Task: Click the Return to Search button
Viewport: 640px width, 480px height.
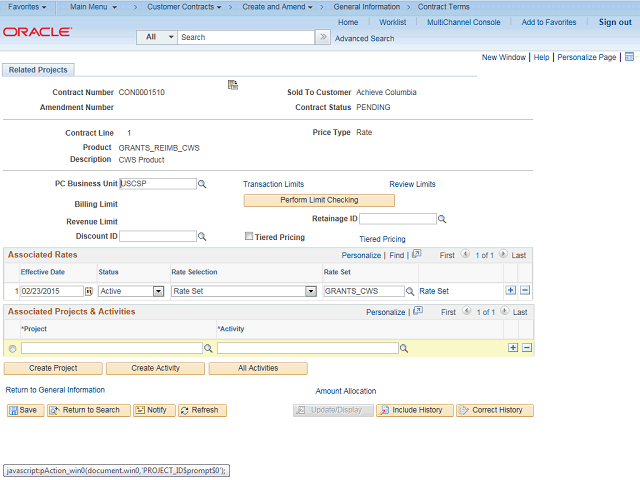Action: [89, 410]
